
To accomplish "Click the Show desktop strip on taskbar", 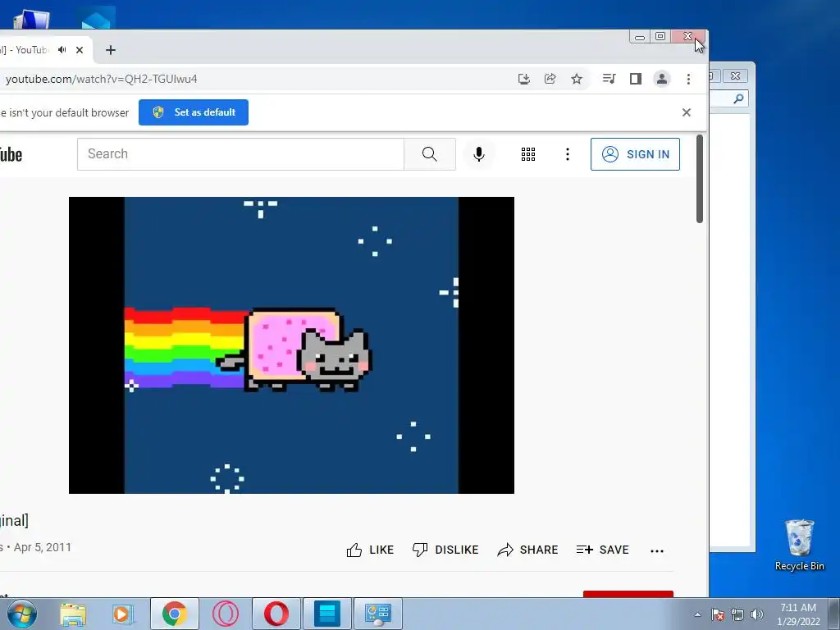I will (834, 614).
